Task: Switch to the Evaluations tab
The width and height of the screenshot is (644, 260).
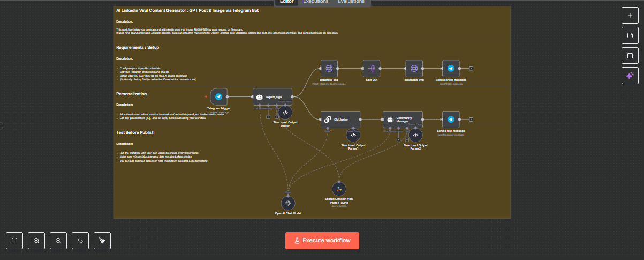Action: pos(351,2)
